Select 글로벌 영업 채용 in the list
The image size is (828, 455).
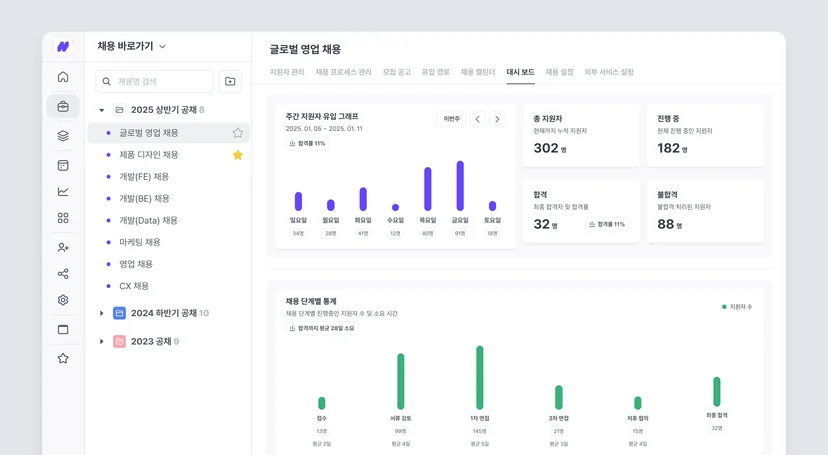168,132
